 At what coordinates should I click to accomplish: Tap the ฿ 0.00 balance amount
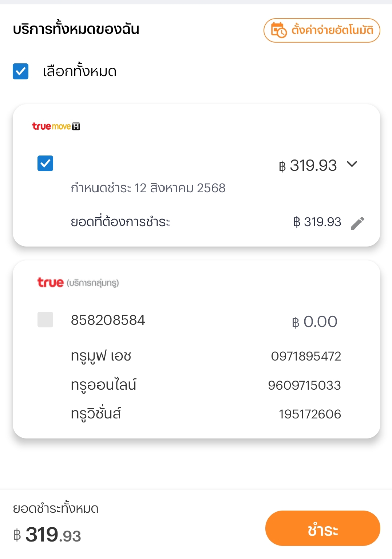pyautogui.click(x=314, y=322)
